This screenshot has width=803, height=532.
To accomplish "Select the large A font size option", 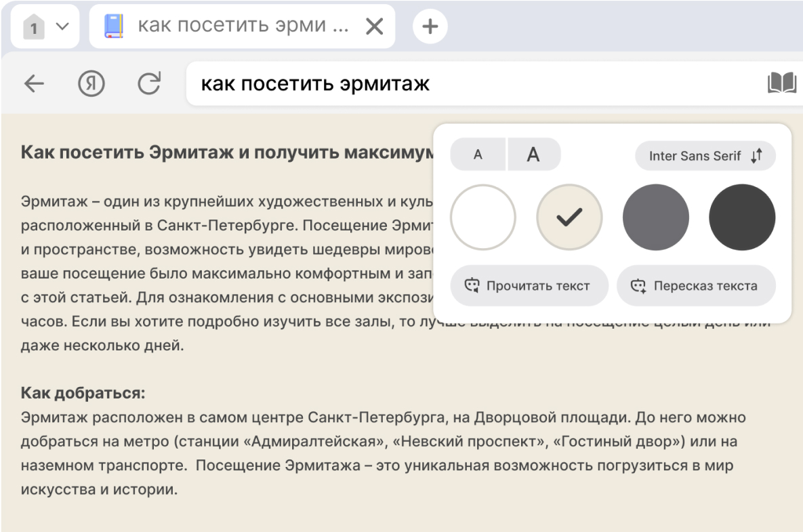I will 534,155.
